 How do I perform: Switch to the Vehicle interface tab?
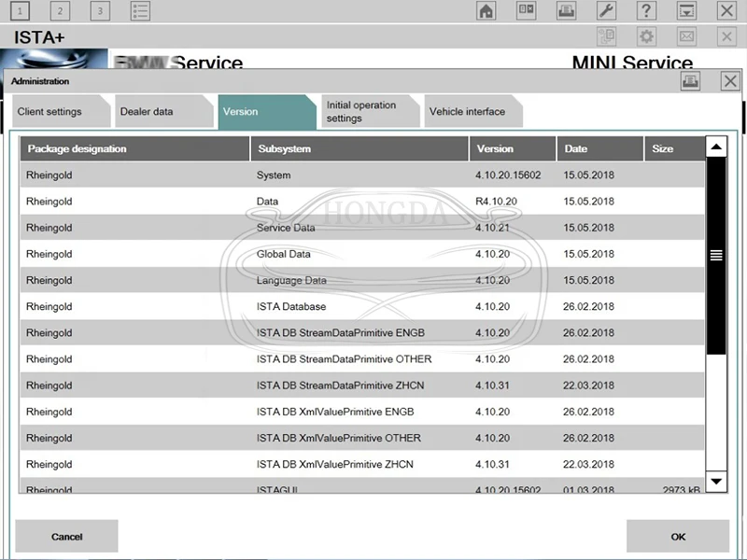point(473,111)
